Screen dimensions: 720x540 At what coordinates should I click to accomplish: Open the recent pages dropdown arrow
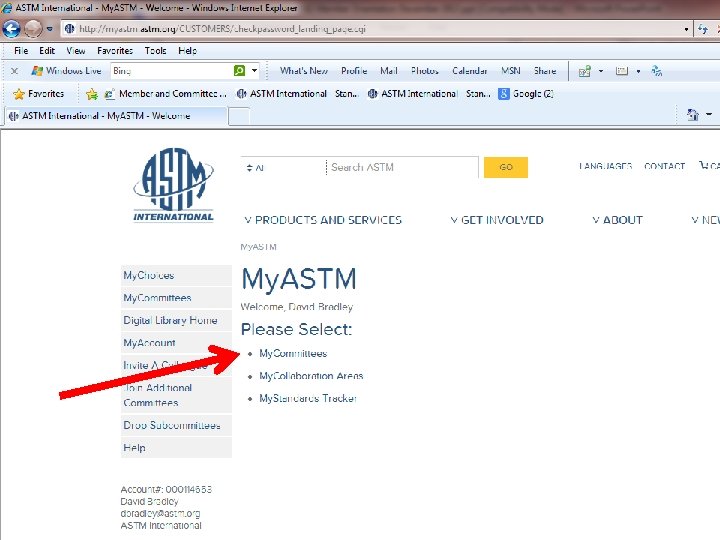pyautogui.click(x=50, y=29)
